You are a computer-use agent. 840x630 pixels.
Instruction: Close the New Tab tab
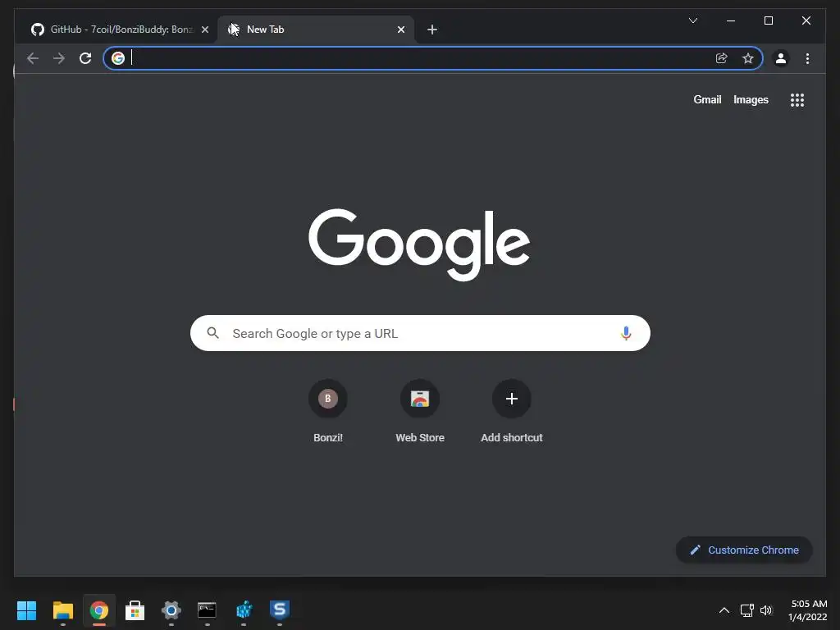(x=400, y=30)
